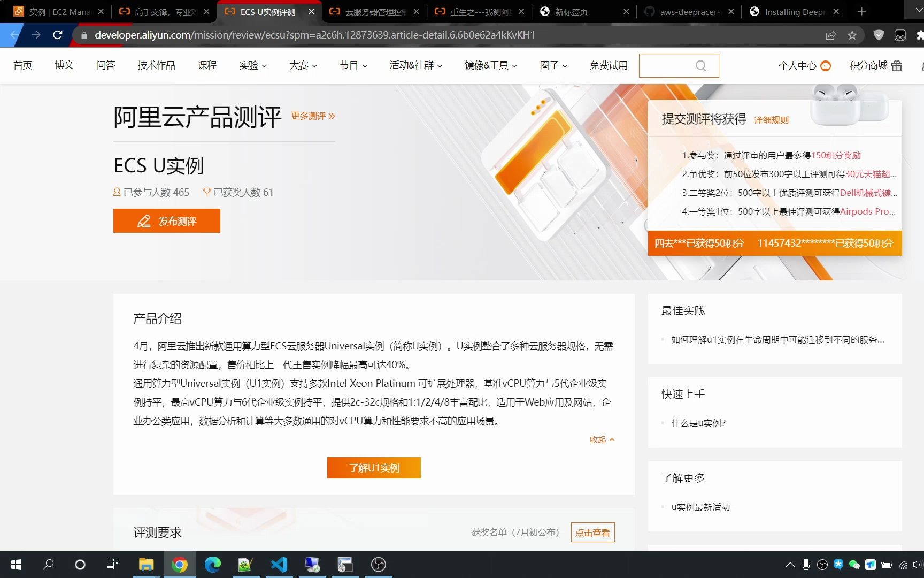Viewport: 924px width, 578px height.
Task: Expand the 镜像&工具 dropdown menu
Action: [x=491, y=65]
